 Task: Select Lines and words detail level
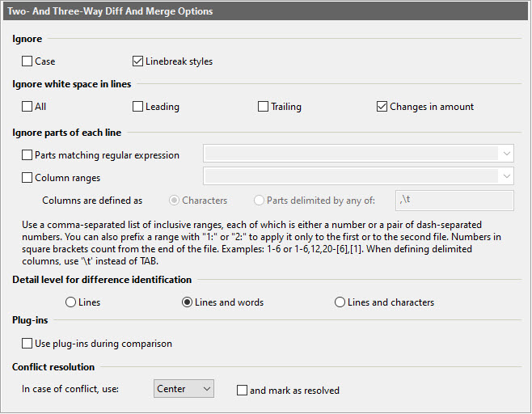pos(188,302)
